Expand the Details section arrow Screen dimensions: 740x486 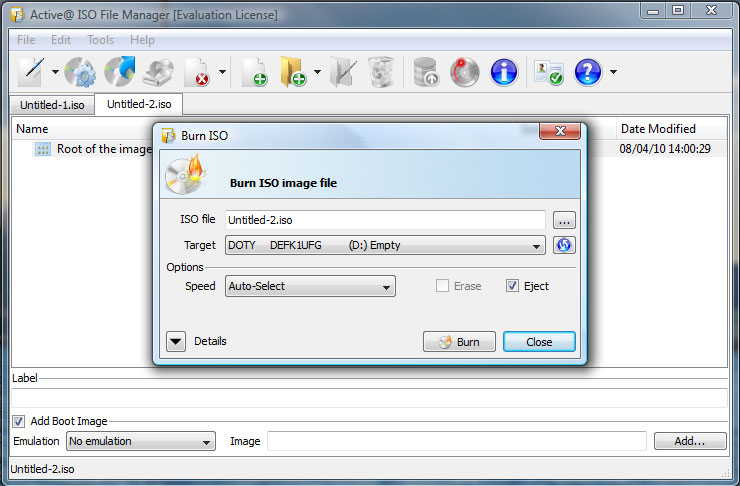[x=176, y=342]
